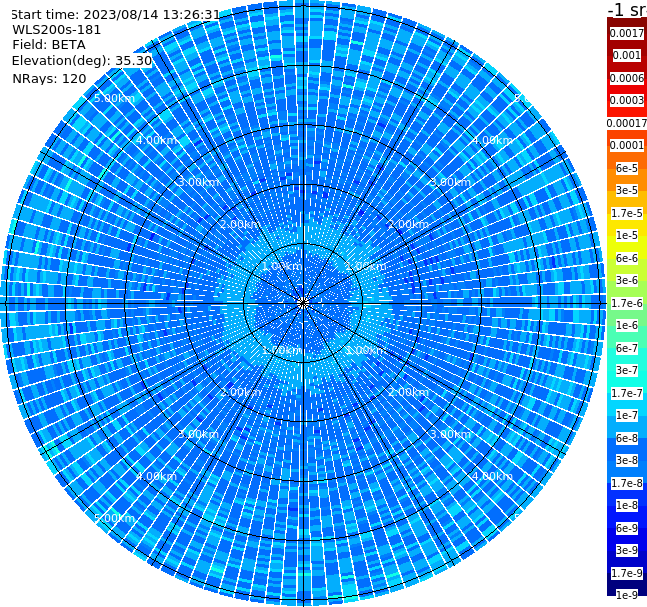
Task: Select the '3e-8' colorbar value
Action: coord(627,460)
